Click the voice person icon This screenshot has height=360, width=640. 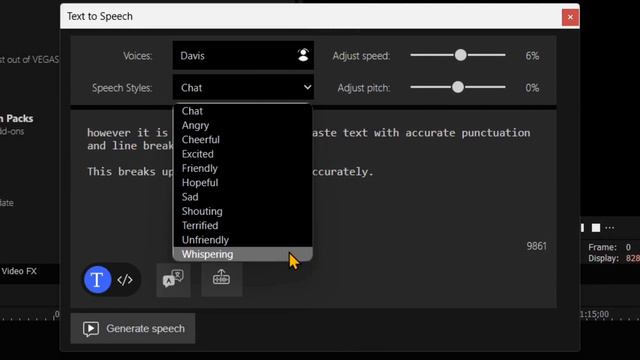[303, 55]
